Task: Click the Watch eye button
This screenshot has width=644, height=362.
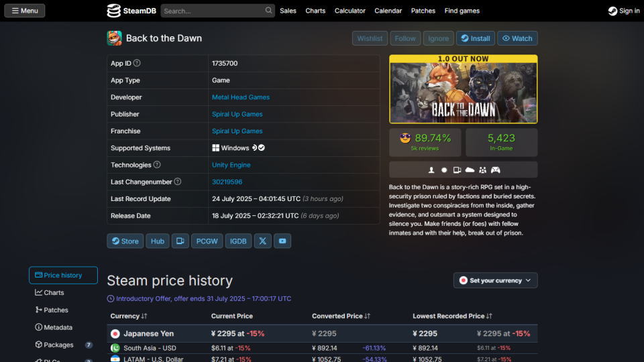Action: [x=517, y=38]
